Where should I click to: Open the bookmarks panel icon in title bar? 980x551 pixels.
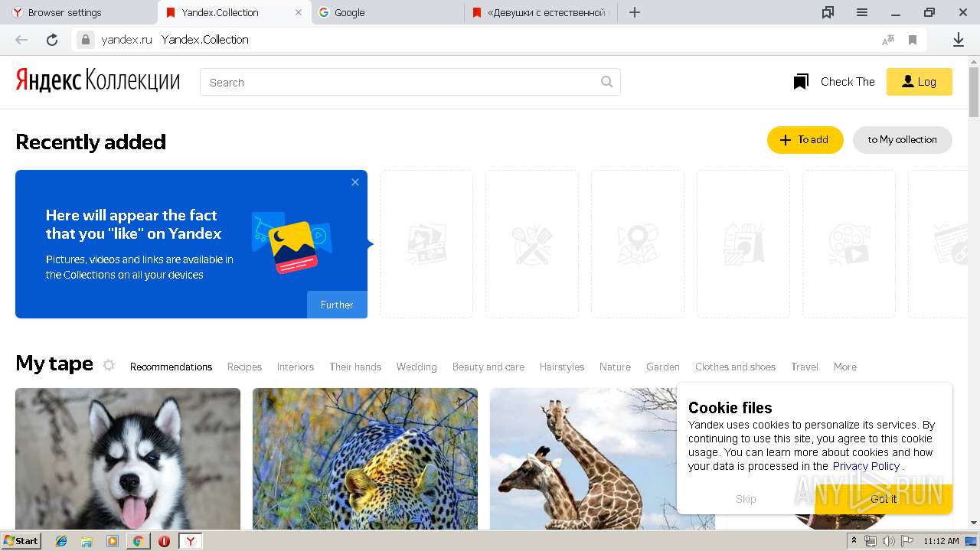[828, 12]
